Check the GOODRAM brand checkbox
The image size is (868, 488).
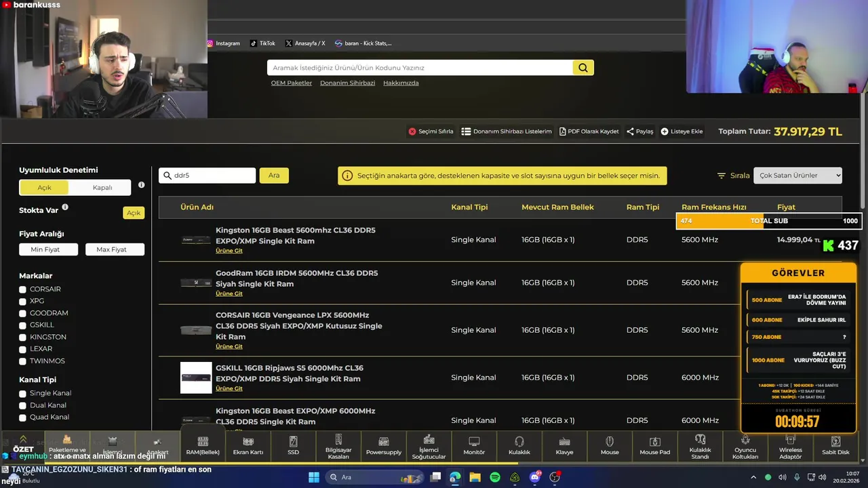tap(23, 314)
